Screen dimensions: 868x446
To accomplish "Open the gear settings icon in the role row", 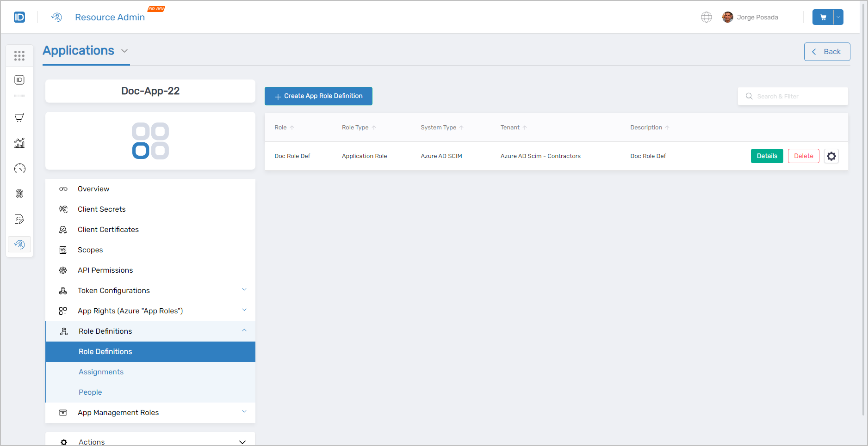I will 831,156.
